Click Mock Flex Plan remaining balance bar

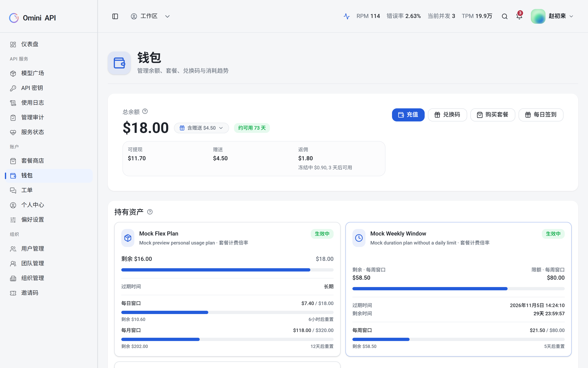pyautogui.click(x=227, y=270)
